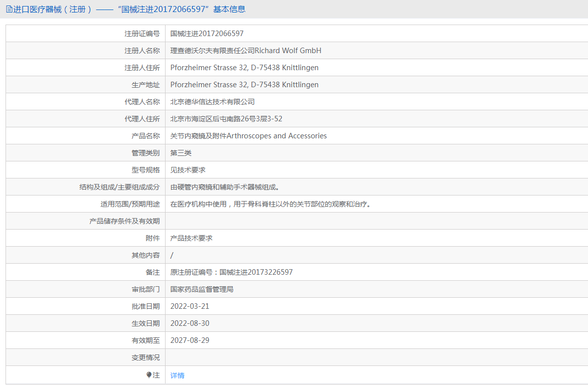Select the management category value 第三类

pos(181,153)
